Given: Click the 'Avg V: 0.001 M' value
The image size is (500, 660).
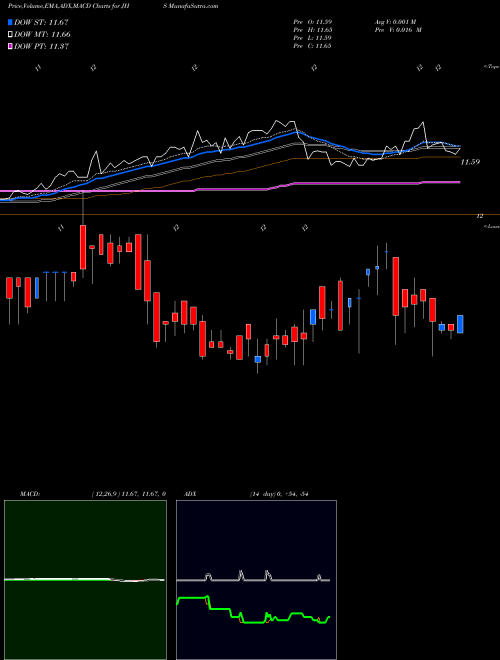Looking at the screenshot, I should [397, 22].
